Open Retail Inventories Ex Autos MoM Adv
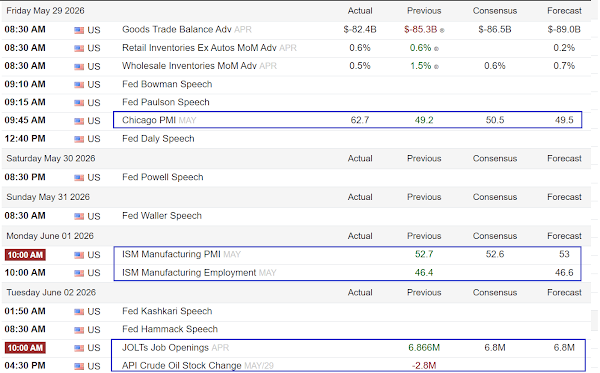 tap(199, 48)
